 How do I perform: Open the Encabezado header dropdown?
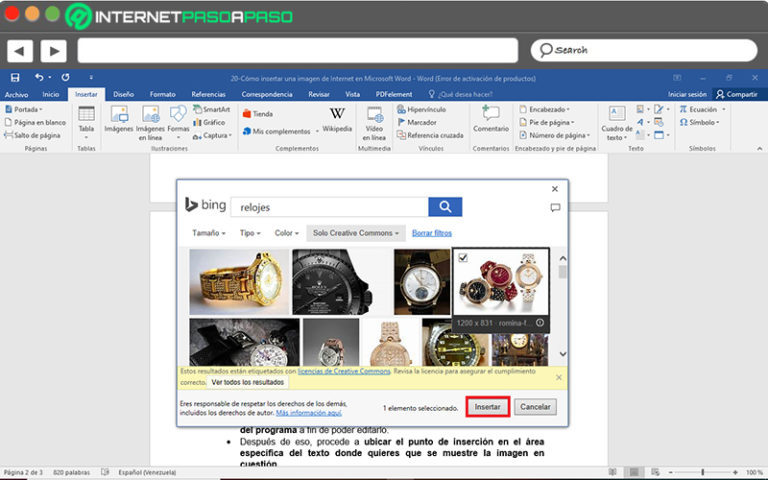pyautogui.click(x=545, y=109)
